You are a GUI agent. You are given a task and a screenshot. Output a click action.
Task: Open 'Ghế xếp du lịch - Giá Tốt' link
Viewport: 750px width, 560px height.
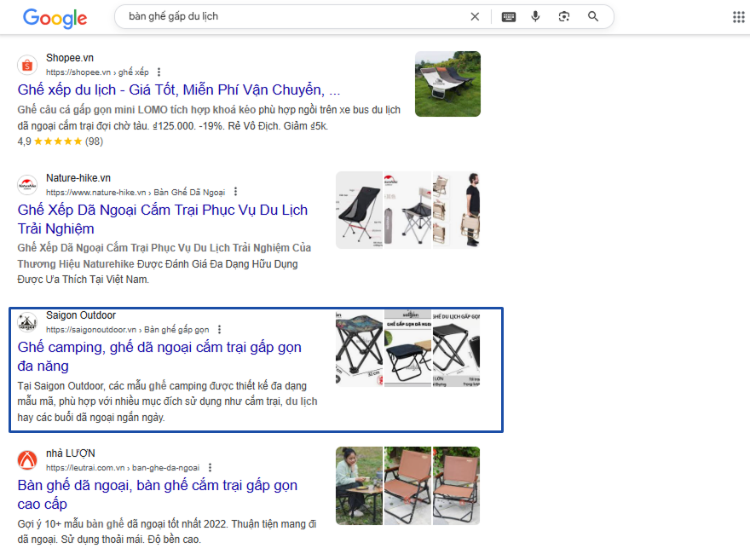(x=179, y=89)
